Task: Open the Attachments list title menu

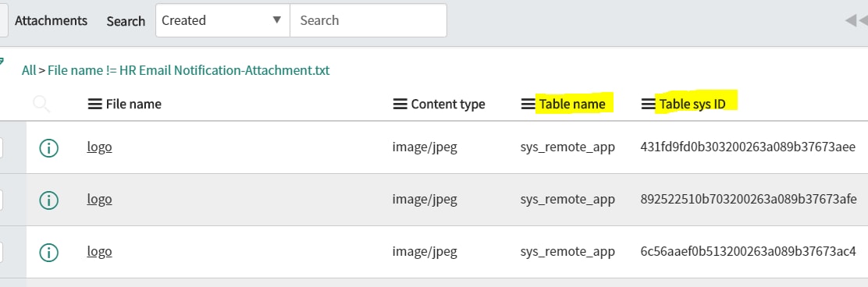Action: pyautogui.click(x=51, y=21)
